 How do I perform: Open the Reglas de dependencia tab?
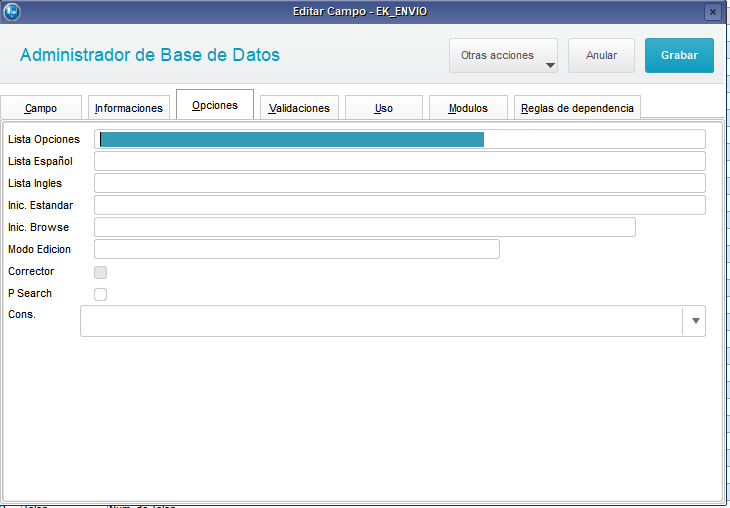[x=577, y=108]
